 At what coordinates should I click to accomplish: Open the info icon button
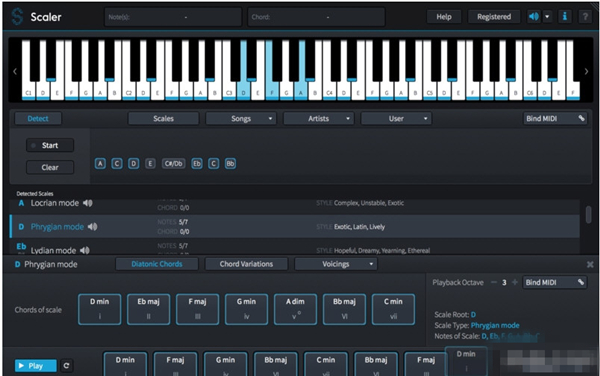pos(565,16)
